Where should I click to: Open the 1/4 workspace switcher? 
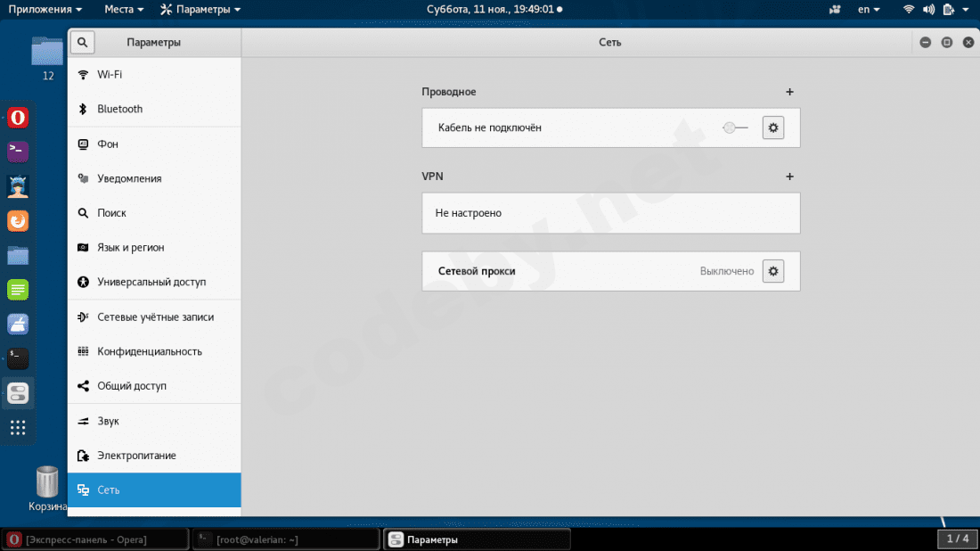point(958,539)
